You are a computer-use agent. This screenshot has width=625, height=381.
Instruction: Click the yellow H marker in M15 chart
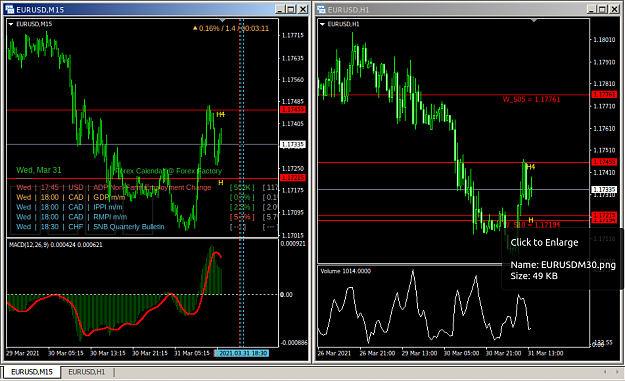221,183
